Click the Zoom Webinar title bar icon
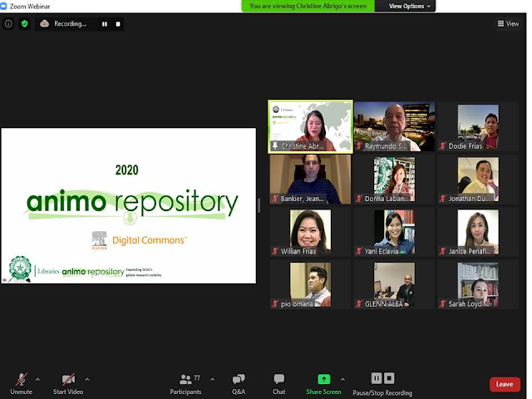This screenshot has width=532, height=399. click(x=3, y=6)
